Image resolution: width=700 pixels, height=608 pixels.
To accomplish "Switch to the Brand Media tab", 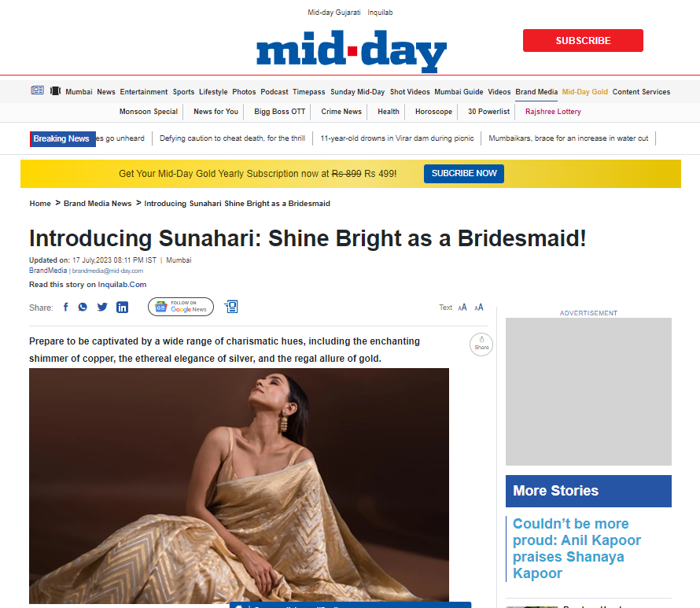I will (x=536, y=91).
